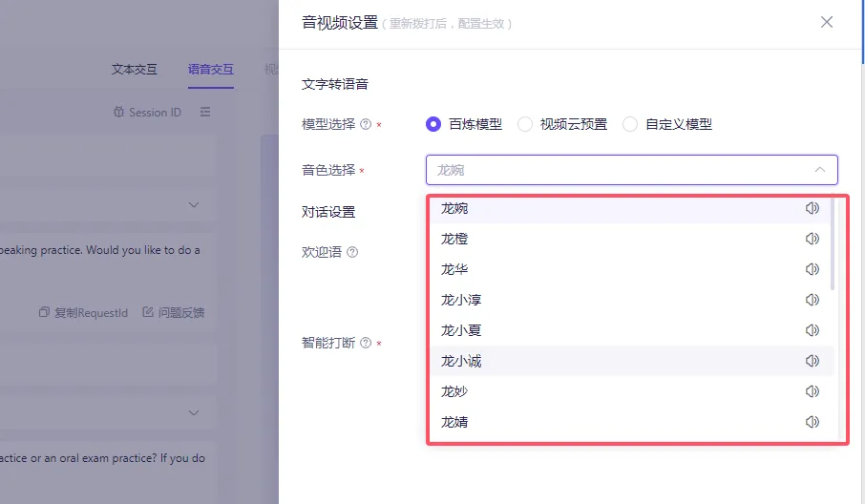Play voice preview for 龙婧
Image resolution: width=865 pixels, height=504 pixels.
pos(812,422)
